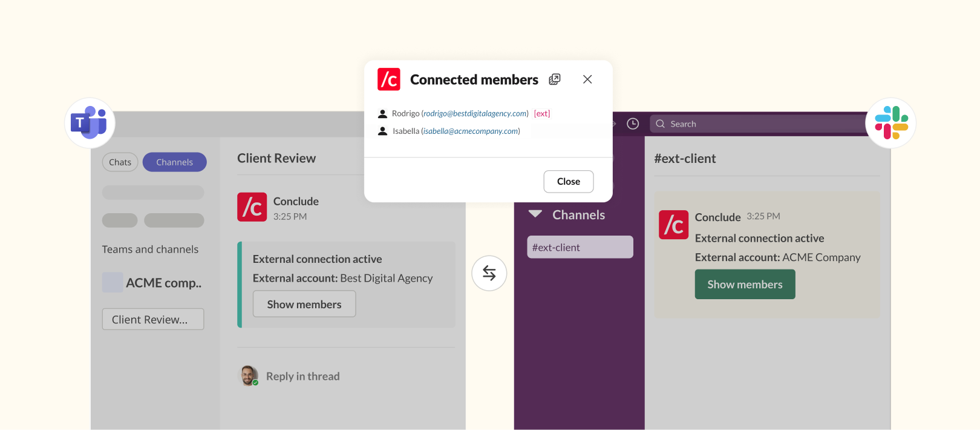Click Teams and channels heading
980x430 pixels.
(x=150, y=250)
